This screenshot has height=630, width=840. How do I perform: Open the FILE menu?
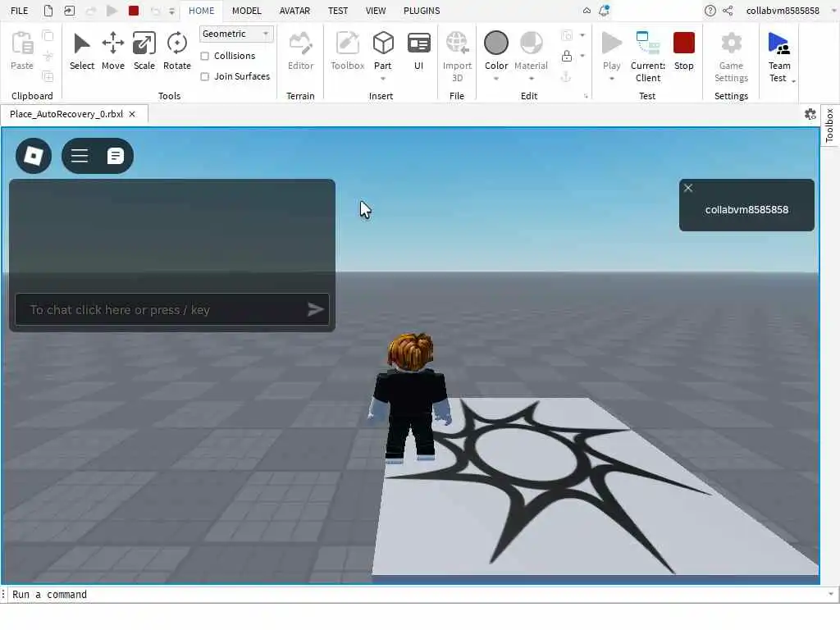pyautogui.click(x=20, y=11)
